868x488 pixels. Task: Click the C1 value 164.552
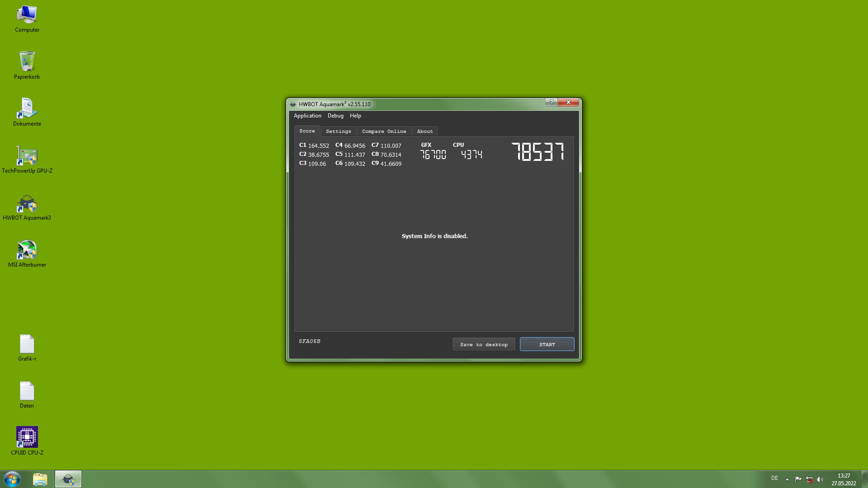319,145
